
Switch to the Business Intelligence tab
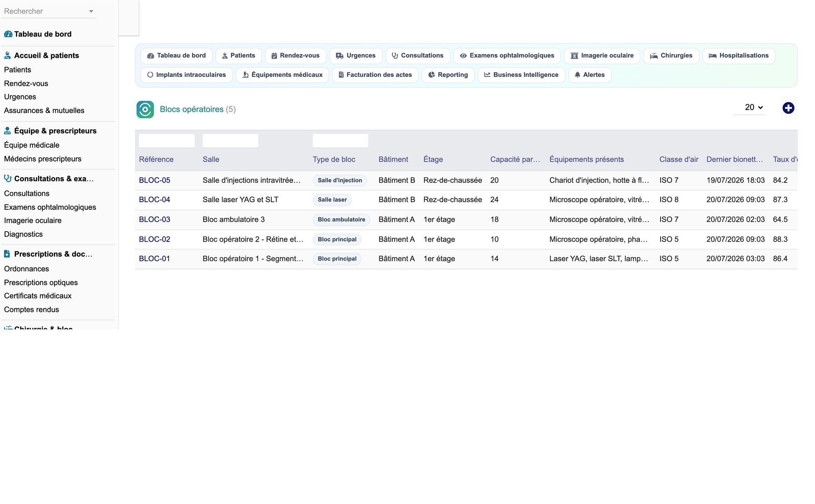(x=521, y=75)
